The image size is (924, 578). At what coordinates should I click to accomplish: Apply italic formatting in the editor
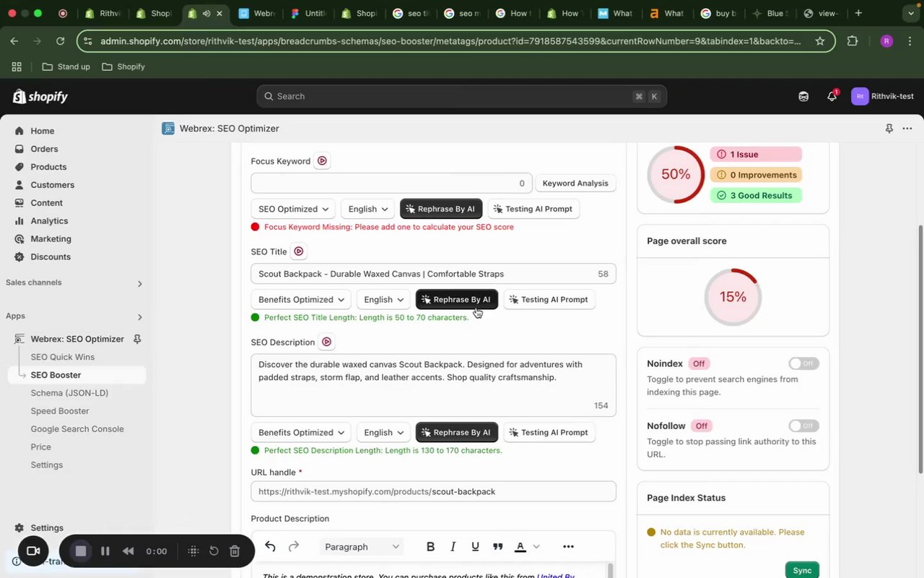[453, 547]
